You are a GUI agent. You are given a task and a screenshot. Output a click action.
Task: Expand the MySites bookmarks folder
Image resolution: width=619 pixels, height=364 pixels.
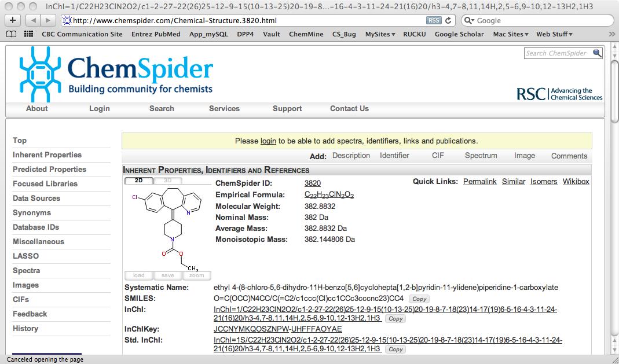380,34
